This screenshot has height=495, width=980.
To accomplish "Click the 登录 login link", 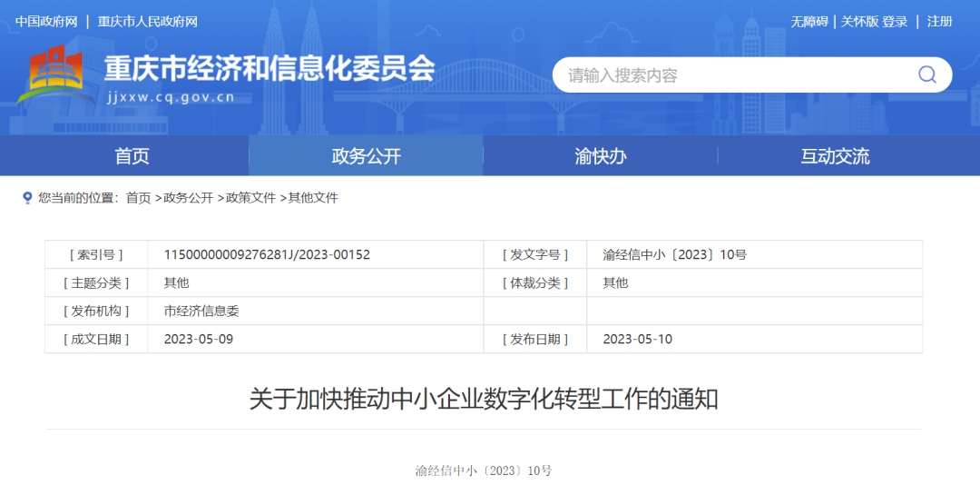I will pos(896,22).
